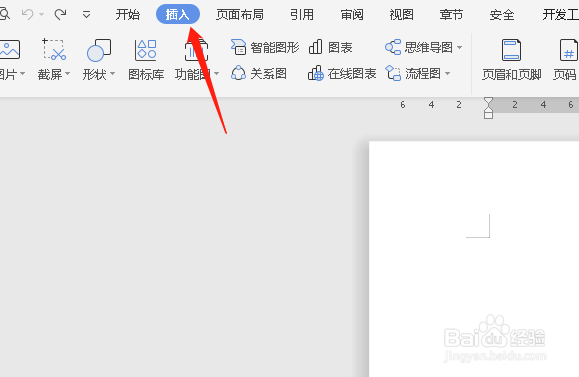The width and height of the screenshot is (579, 377).
Task: Select the 插入 tab
Action: click(178, 14)
